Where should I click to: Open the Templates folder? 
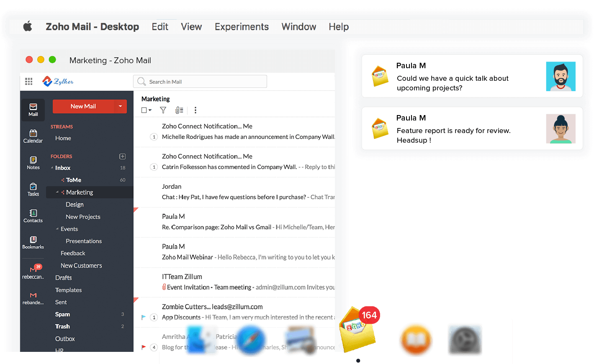[x=68, y=290]
